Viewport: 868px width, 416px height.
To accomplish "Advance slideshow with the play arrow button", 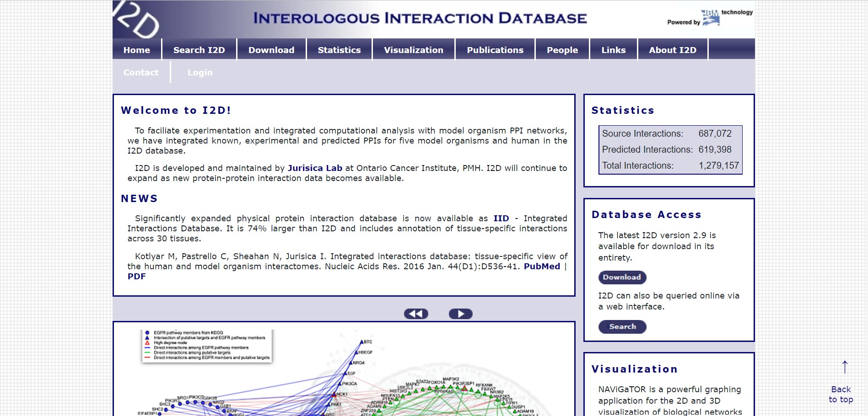I will click(460, 314).
